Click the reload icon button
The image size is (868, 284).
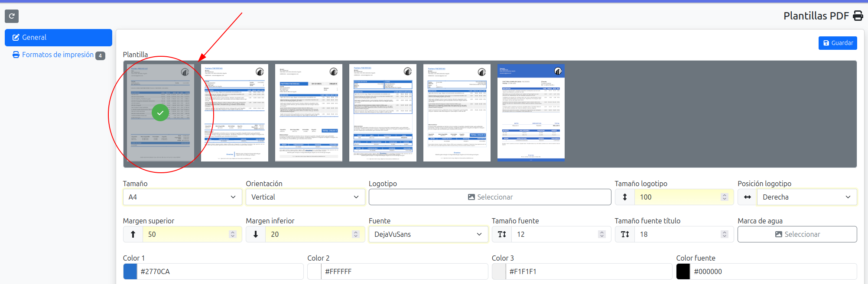tap(12, 16)
